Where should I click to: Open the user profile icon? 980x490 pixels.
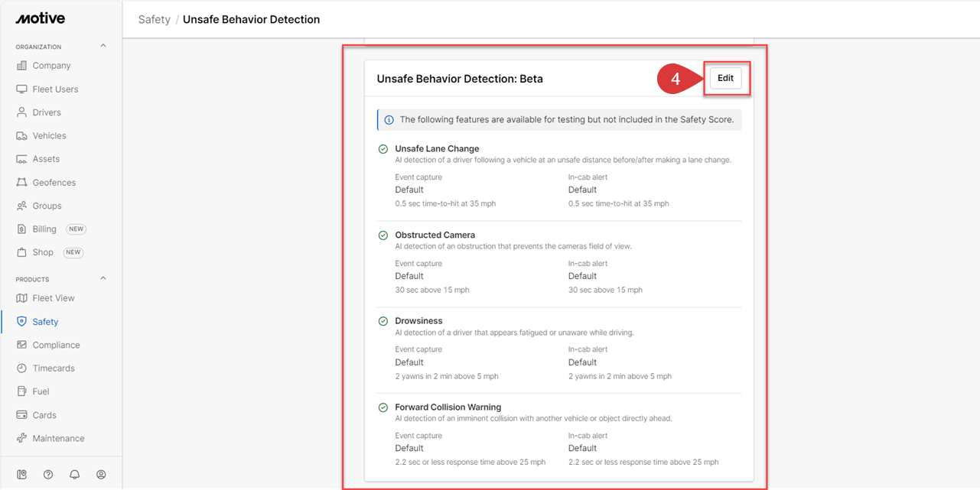(101, 474)
